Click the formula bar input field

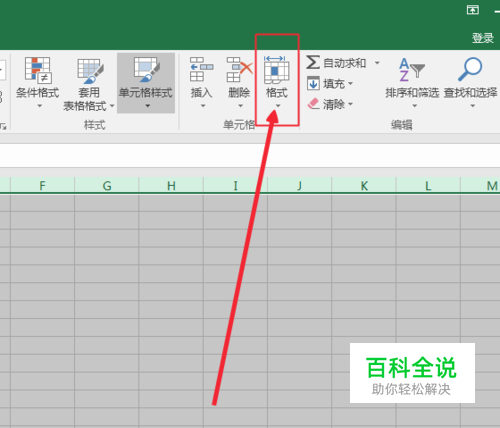click(x=250, y=155)
